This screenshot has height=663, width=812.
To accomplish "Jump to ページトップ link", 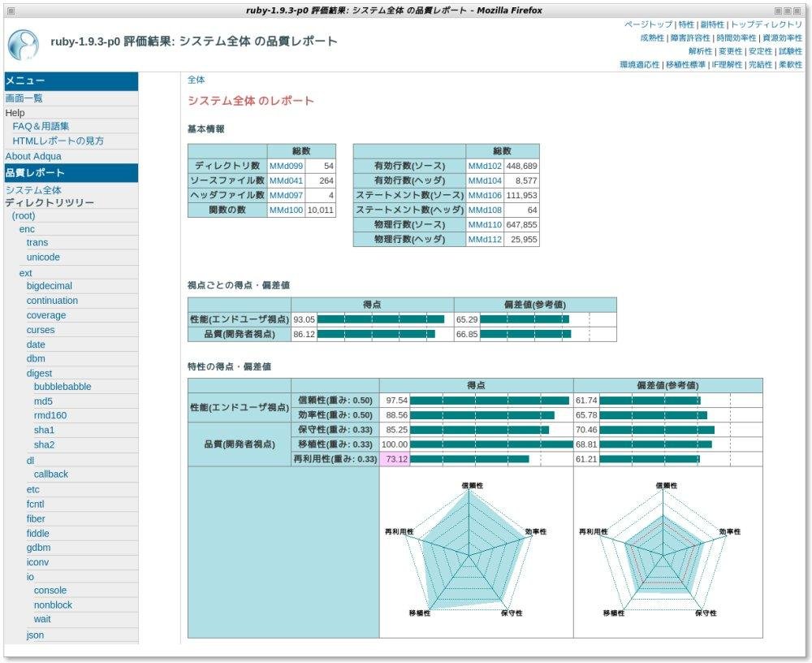I will coord(648,24).
